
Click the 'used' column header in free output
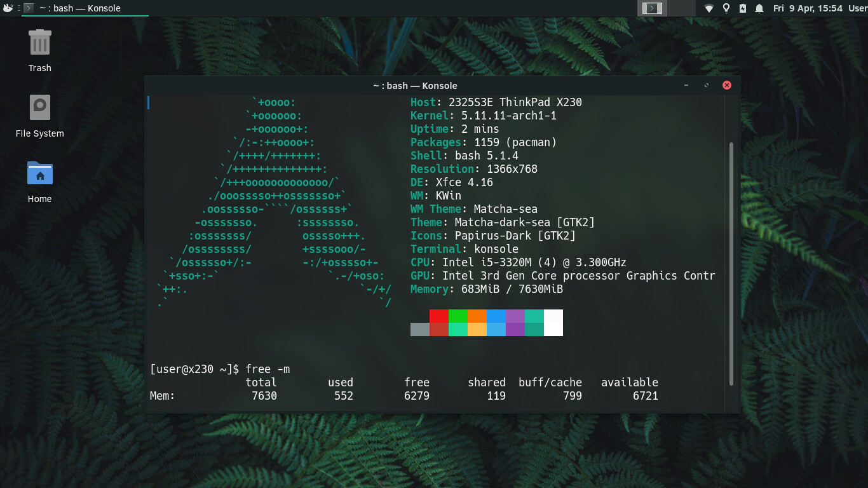pos(341,383)
